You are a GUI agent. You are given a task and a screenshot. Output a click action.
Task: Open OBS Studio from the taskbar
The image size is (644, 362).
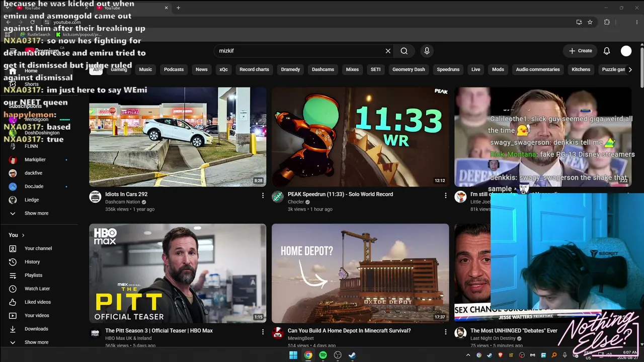[338, 355]
